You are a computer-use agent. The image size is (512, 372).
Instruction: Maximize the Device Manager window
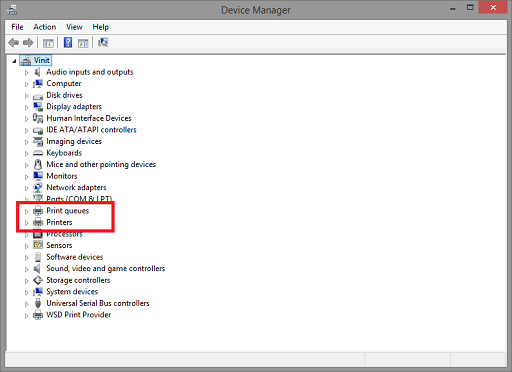click(x=470, y=8)
